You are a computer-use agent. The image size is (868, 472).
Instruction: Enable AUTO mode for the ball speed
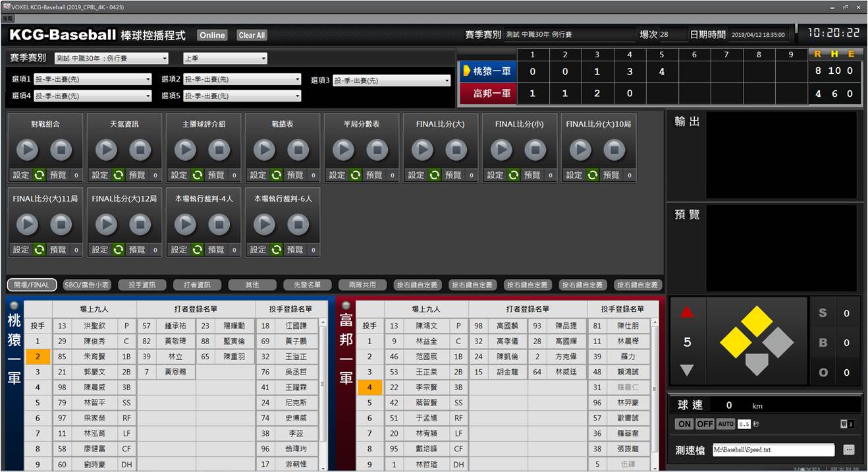coord(725,424)
